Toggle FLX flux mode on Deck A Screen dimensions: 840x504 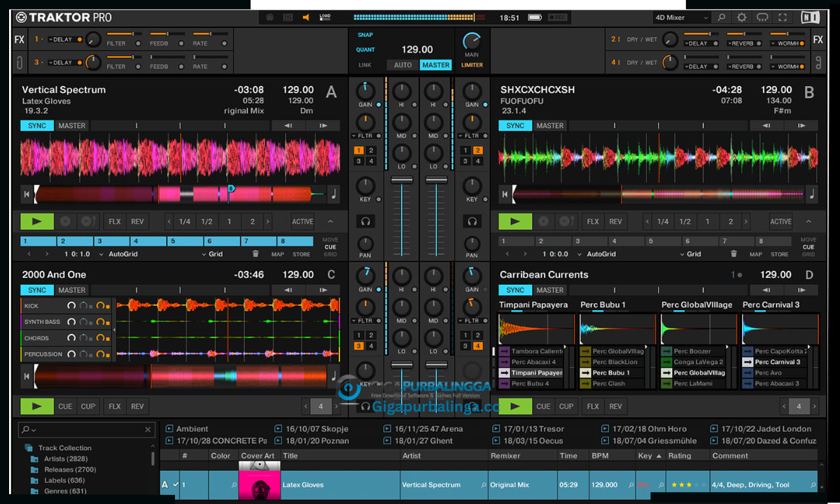coord(115,221)
